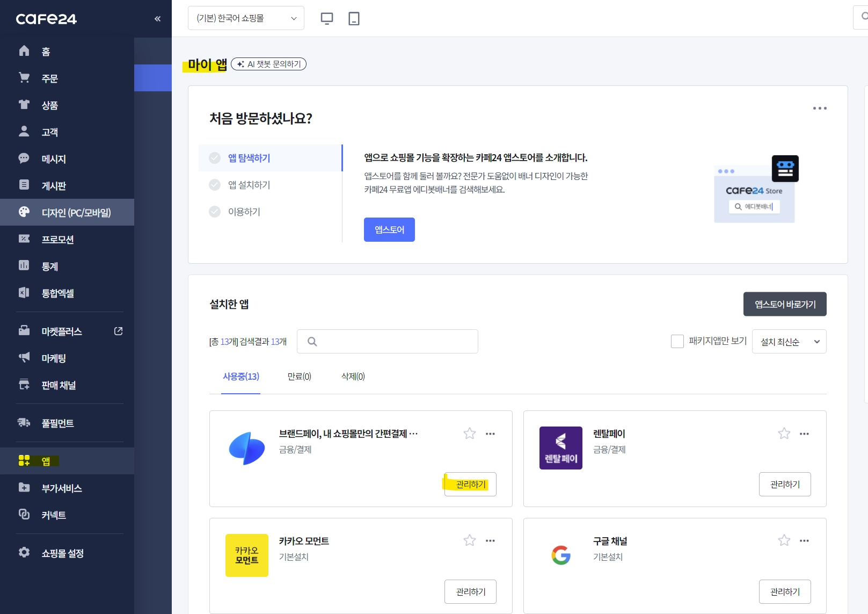The height and width of the screenshot is (614, 868).
Task: Open the 고객 person icon
Action: click(24, 132)
